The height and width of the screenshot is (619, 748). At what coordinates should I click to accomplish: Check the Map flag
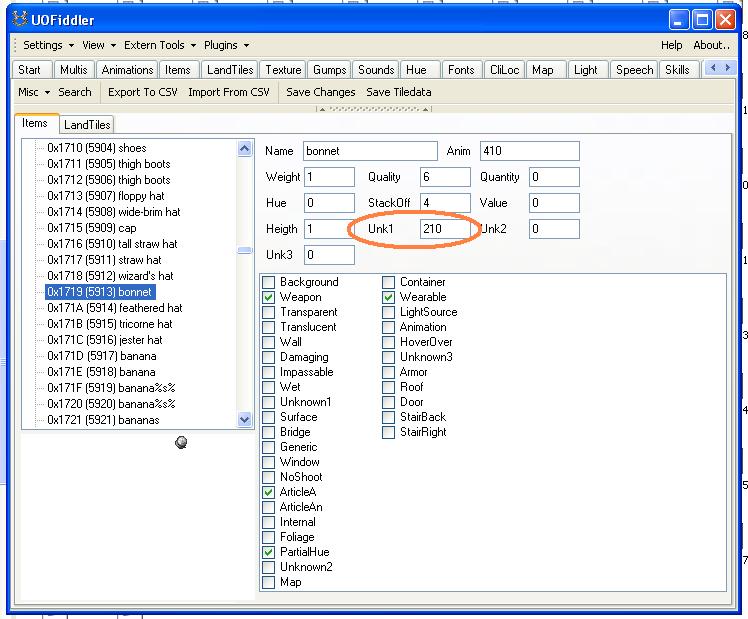click(x=269, y=582)
